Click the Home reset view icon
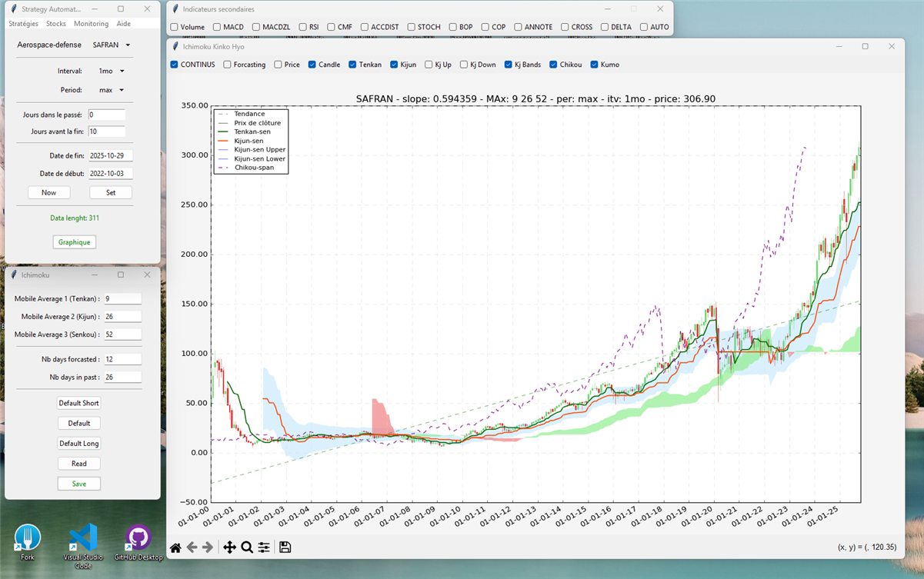Image resolution: width=924 pixels, height=579 pixels. [175, 547]
